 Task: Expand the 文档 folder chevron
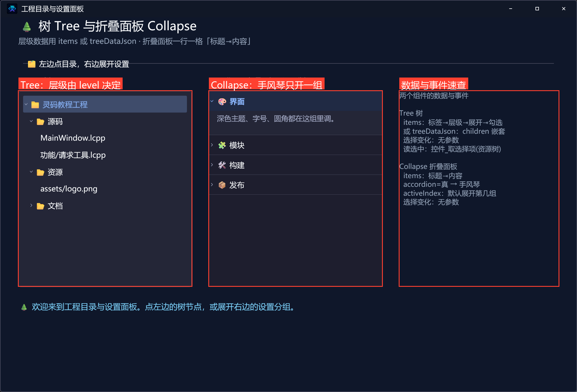pyautogui.click(x=31, y=206)
